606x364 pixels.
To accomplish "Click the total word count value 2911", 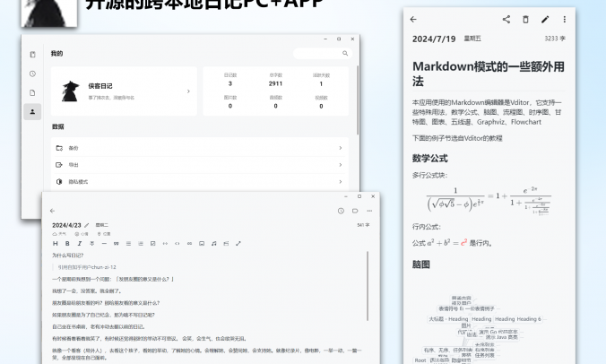I will point(275,83).
